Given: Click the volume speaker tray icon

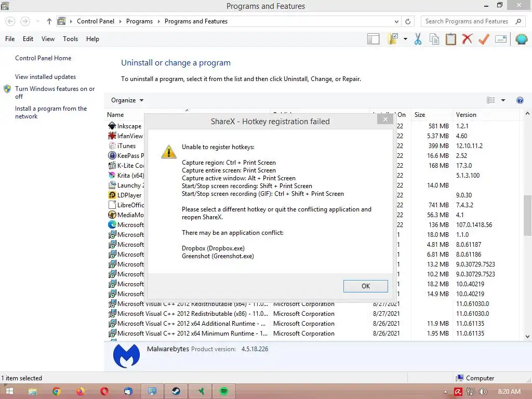Looking at the screenshot, I should pyautogui.click(x=483, y=392).
